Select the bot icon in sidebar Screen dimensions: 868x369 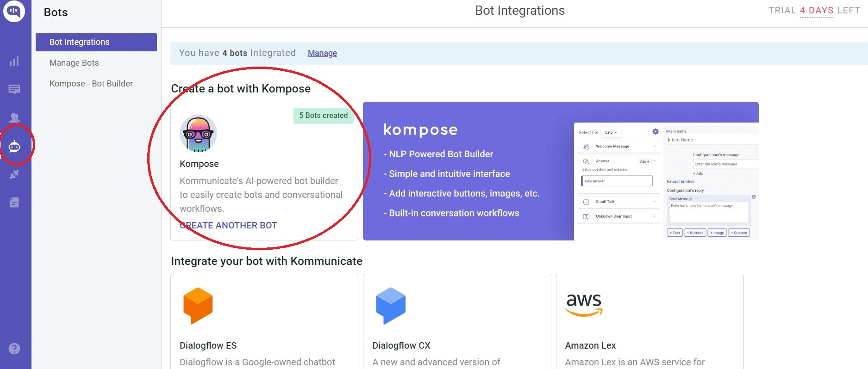click(14, 146)
